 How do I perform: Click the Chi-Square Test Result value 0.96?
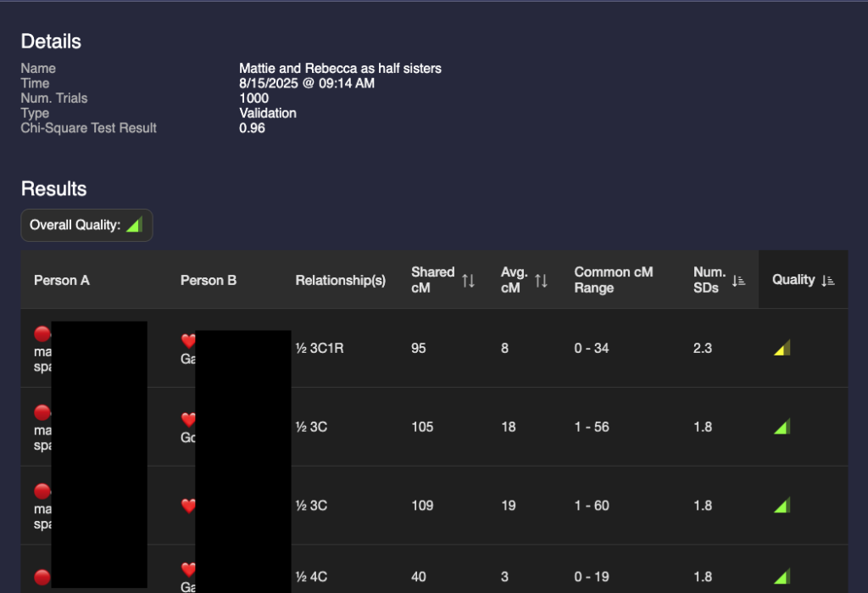[x=252, y=128]
